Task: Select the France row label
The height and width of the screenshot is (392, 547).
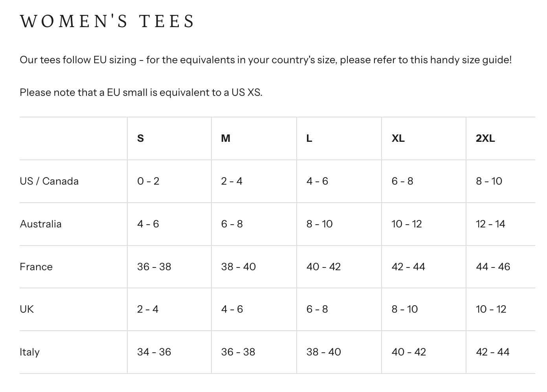Action: (x=36, y=267)
